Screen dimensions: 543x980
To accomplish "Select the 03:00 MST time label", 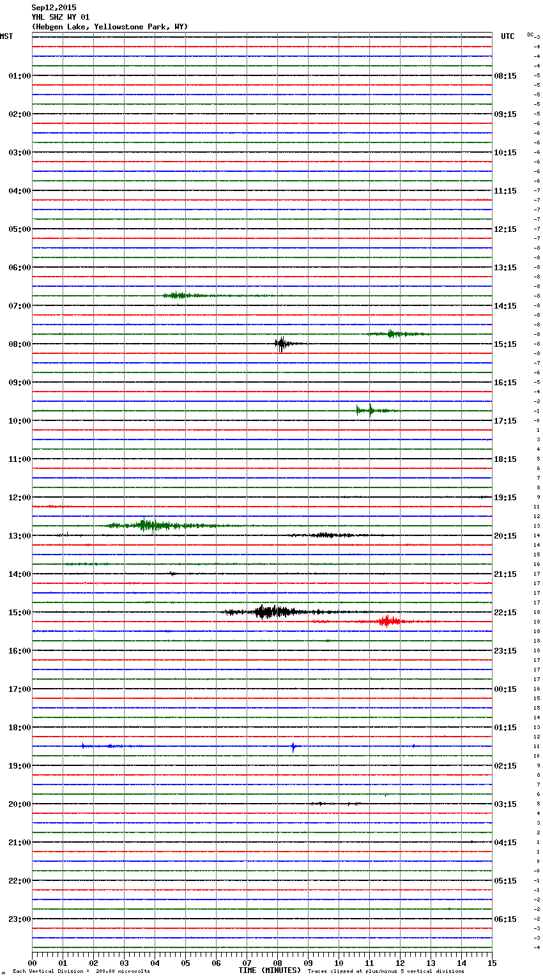I will tap(20, 153).
